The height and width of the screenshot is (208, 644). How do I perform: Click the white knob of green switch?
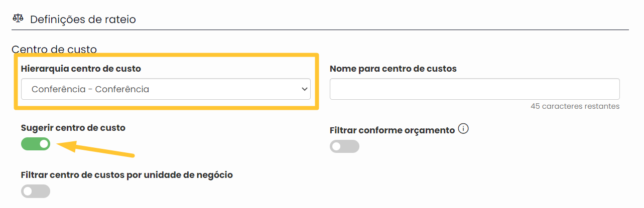coord(44,144)
